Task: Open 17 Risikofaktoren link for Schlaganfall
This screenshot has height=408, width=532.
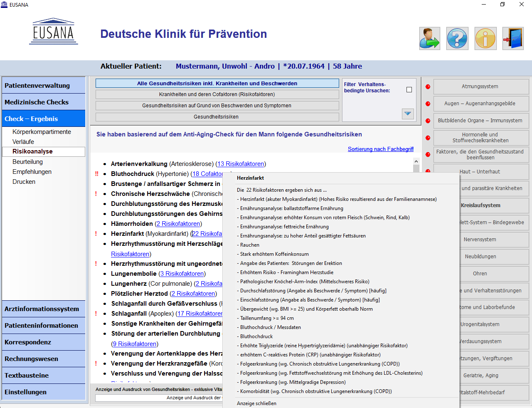Action: pyautogui.click(x=199, y=314)
